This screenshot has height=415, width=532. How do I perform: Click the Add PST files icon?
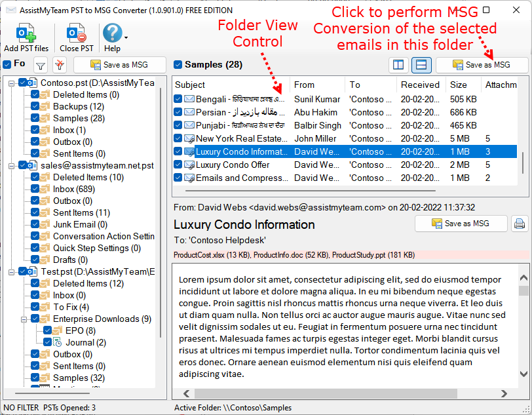click(x=26, y=33)
